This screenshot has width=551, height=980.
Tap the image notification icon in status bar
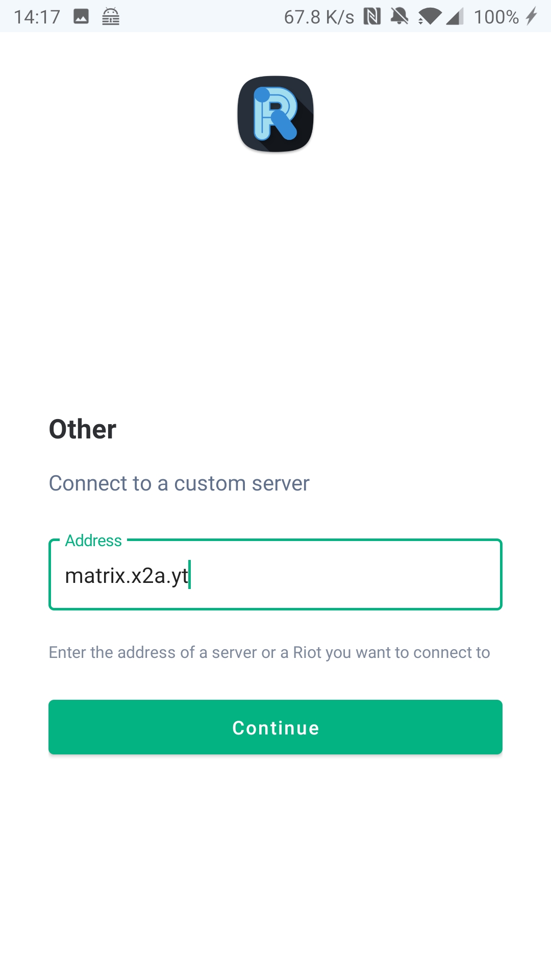81,17
